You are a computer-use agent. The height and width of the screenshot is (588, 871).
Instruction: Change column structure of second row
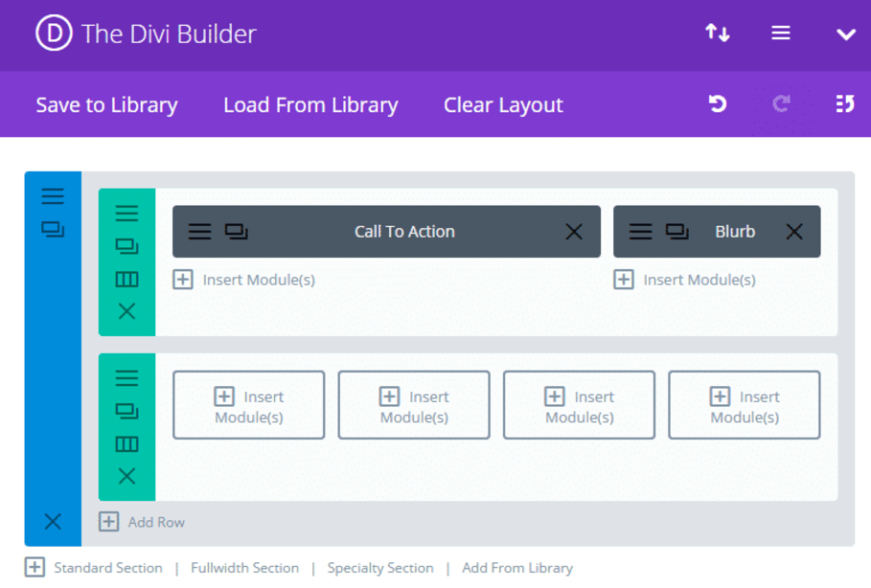coord(126,443)
